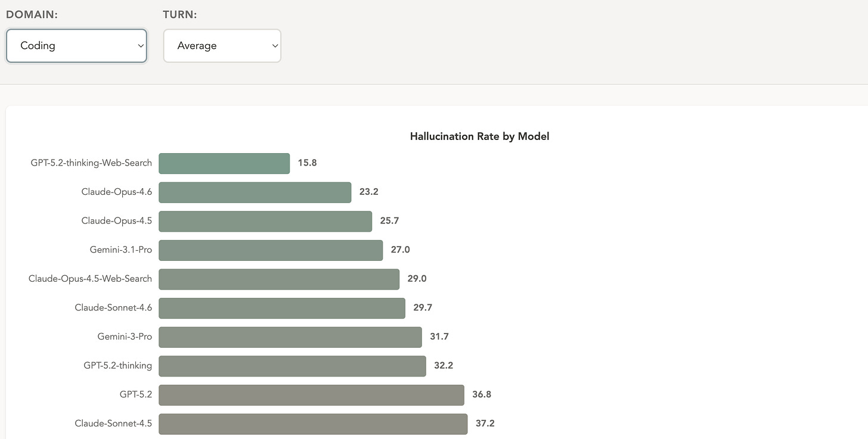Click the Gemini-3.1-Pro axis label
The height and width of the screenshot is (439, 868).
(121, 250)
